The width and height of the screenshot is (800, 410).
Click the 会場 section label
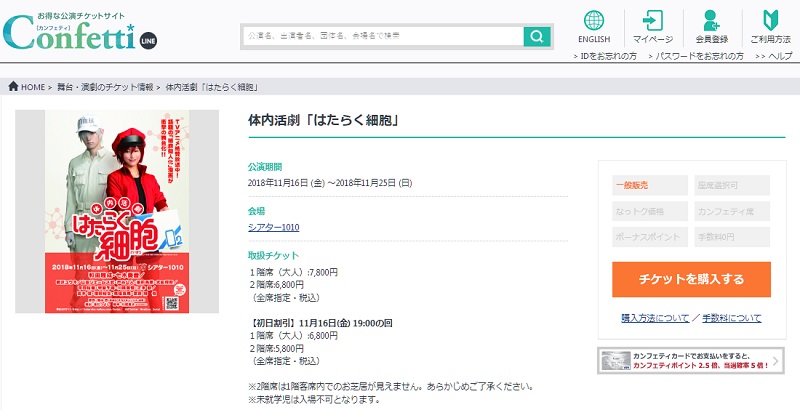point(257,211)
